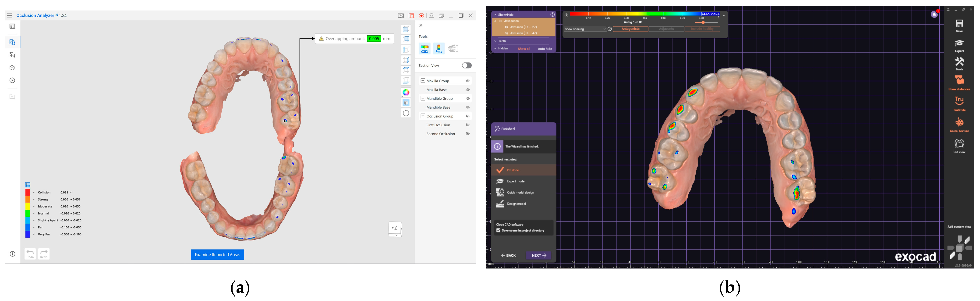Toggle Save scene in project directory checkbox

coord(498,230)
